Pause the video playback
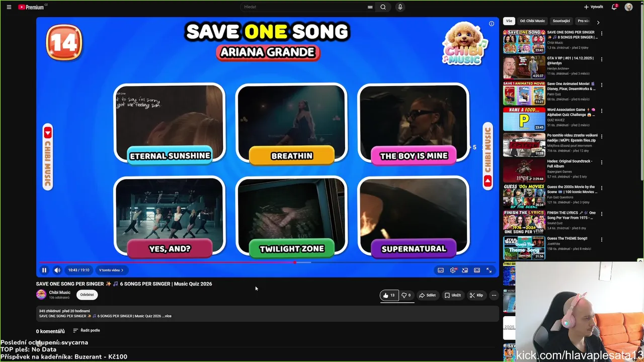 coord(44,270)
